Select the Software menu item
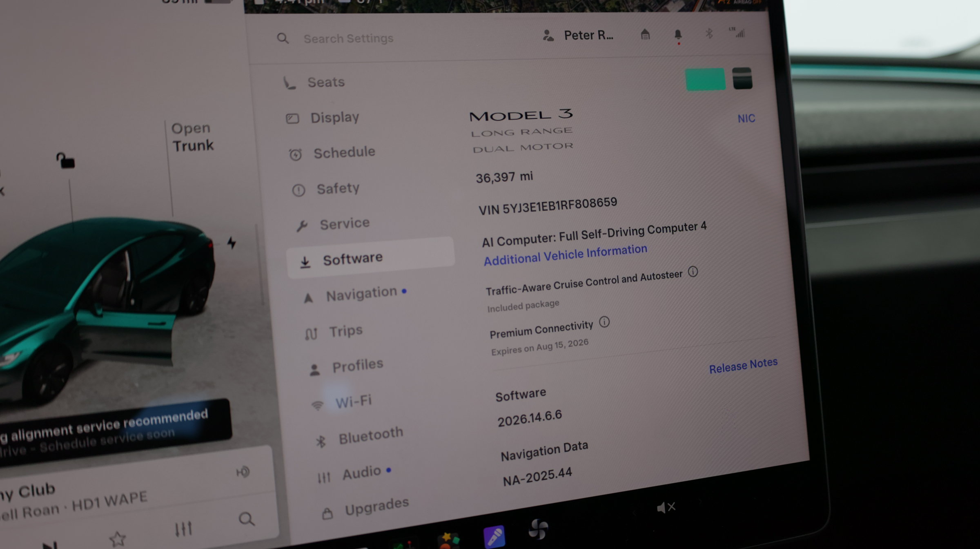The height and width of the screenshot is (549, 980). (x=370, y=258)
